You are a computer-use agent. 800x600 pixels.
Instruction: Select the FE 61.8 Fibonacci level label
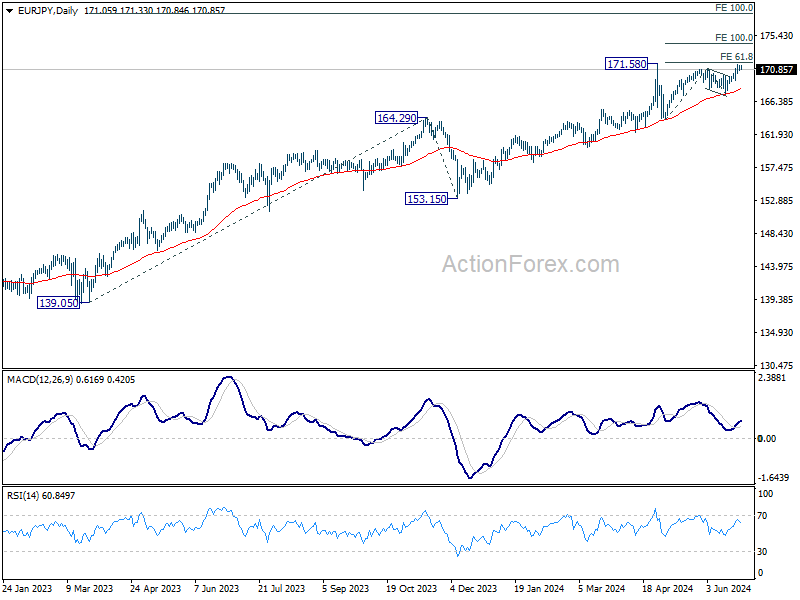point(736,57)
